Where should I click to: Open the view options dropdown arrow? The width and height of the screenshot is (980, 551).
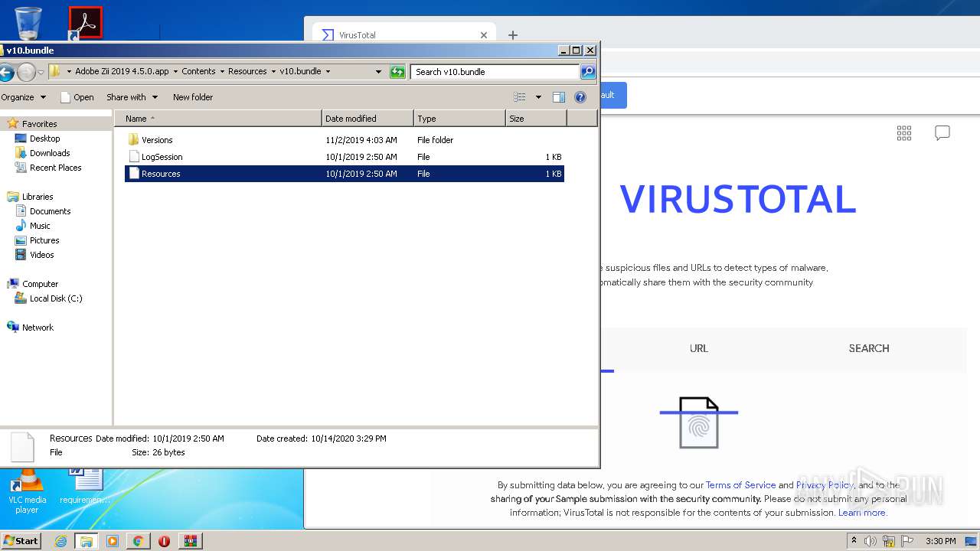(538, 97)
